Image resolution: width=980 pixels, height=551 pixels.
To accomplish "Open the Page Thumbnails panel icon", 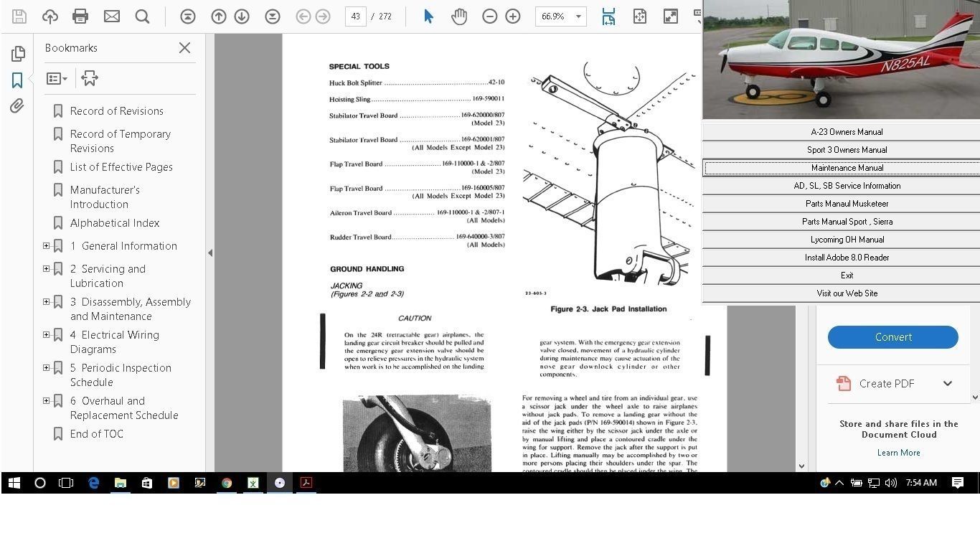I will pyautogui.click(x=18, y=54).
